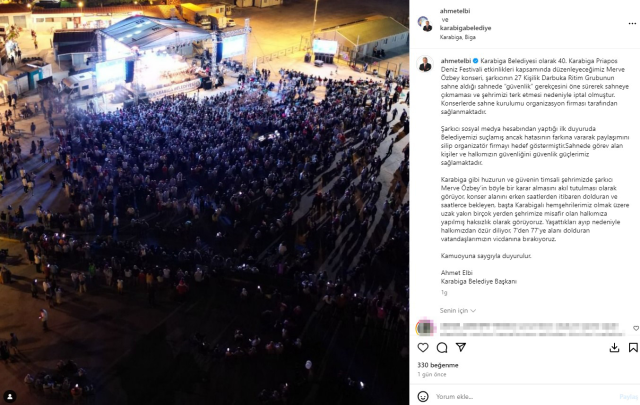Open blurred commenter's avatar
Image resolution: width=640 pixels, height=405 pixels.
[425, 327]
